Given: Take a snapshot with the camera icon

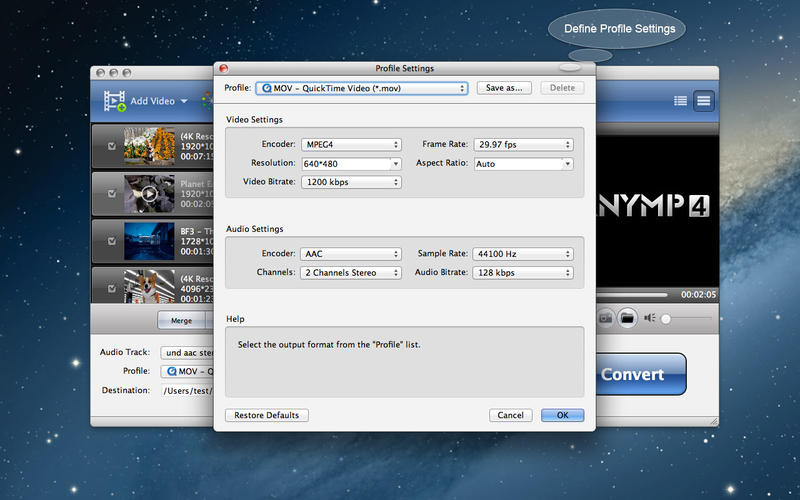Looking at the screenshot, I should [x=605, y=317].
